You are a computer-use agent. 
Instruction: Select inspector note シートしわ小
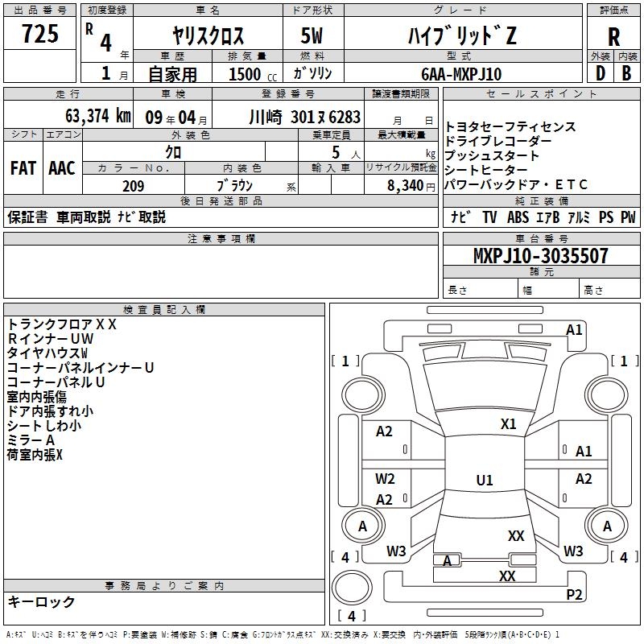click(44, 425)
